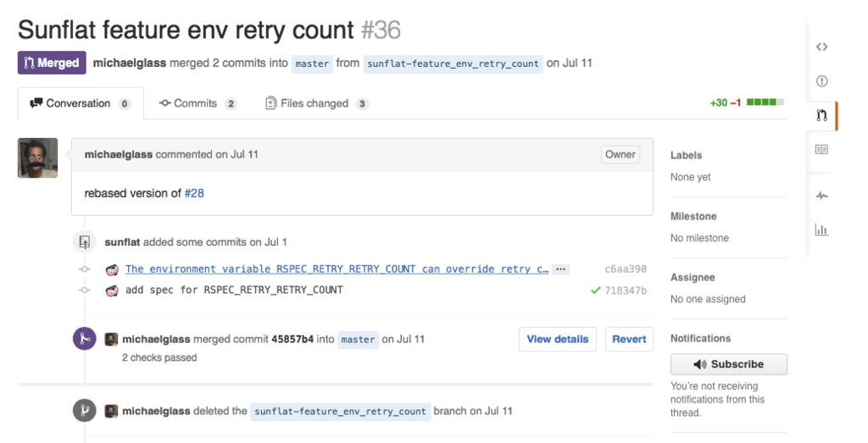
Task: Open commit c6aa390 hash link
Action: tap(626, 269)
